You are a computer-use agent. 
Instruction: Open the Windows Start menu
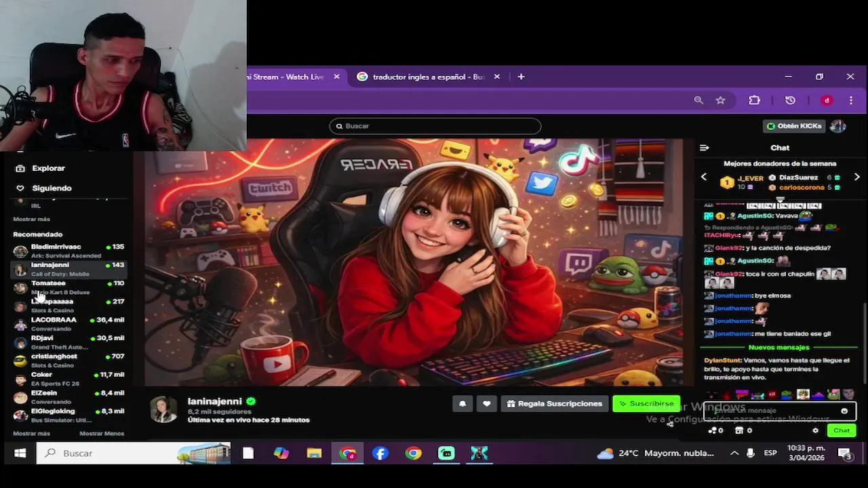point(20,453)
